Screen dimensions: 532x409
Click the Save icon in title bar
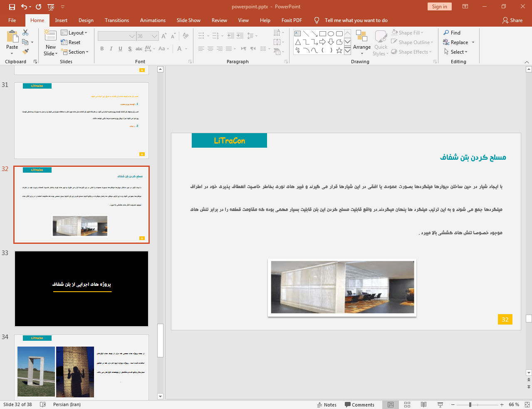point(12,7)
